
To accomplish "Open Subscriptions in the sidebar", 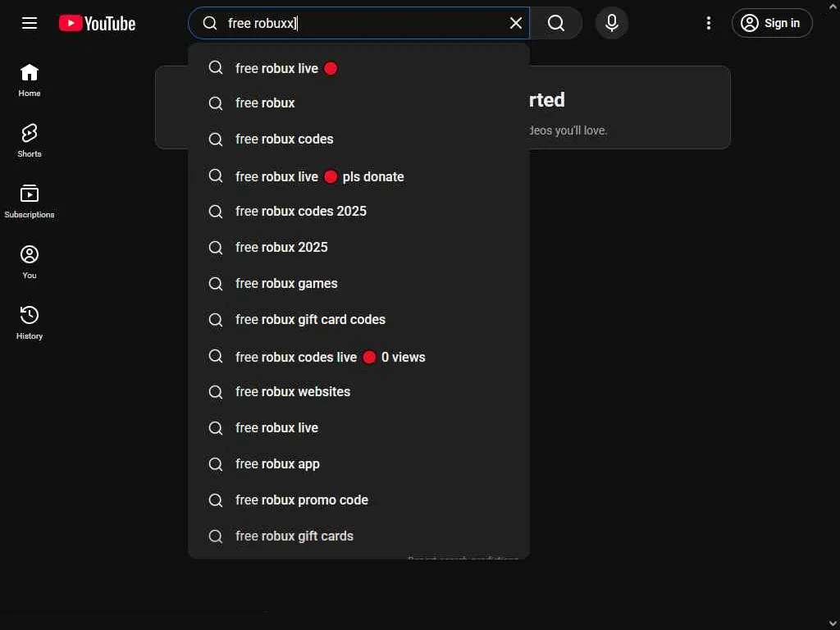I will pyautogui.click(x=30, y=201).
